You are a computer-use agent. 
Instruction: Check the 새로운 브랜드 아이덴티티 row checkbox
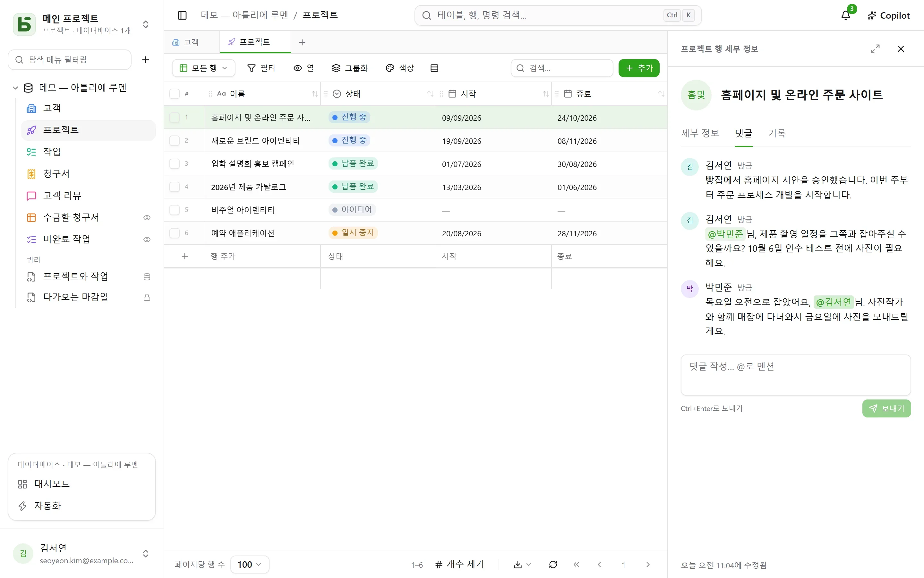click(175, 140)
